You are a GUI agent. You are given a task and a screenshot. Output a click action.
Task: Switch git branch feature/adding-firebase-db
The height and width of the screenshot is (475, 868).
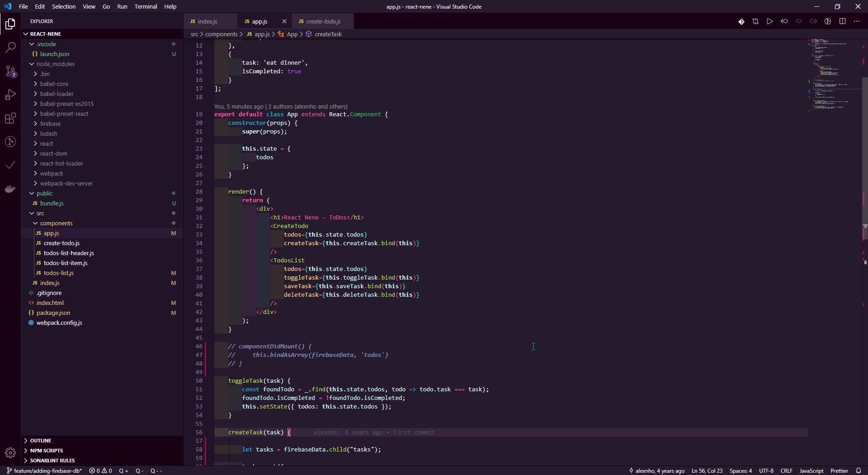44,470
